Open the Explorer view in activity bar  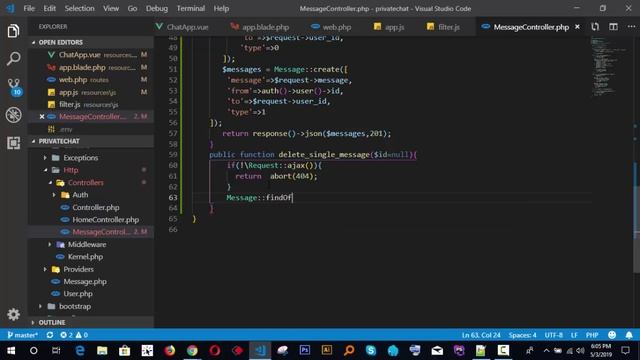point(13,31)
